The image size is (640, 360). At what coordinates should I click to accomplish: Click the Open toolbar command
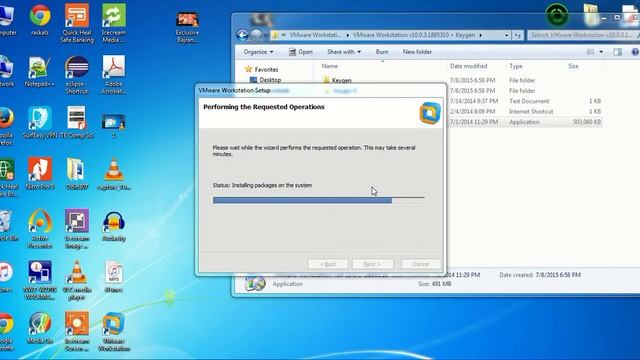tap(301, 52)
